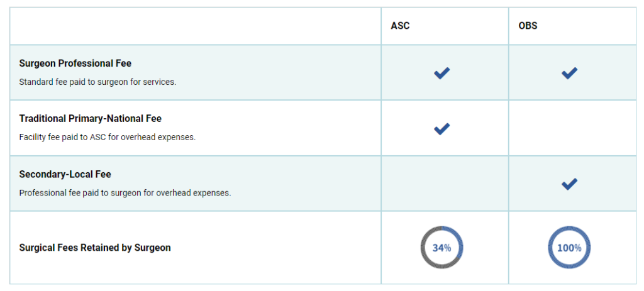The image size is (644, 291).
Task: Click ASC checkmark for Traditional Primary-National Fee
Action: [x=441, y=129]
